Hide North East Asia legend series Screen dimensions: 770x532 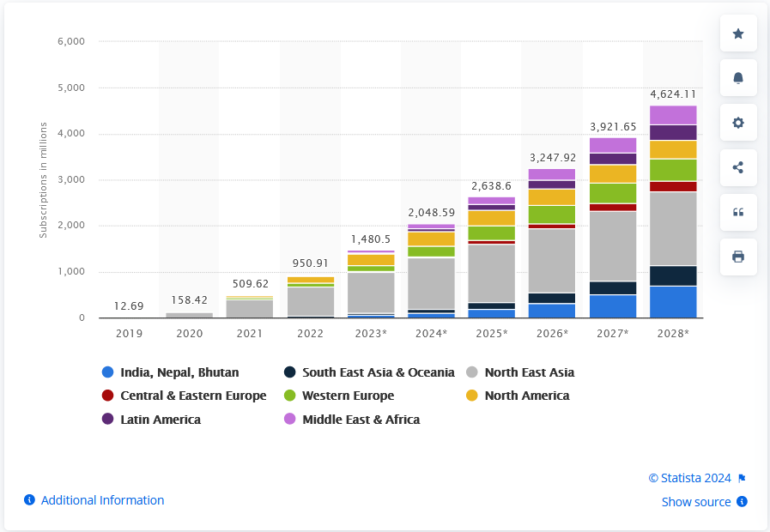529,372
